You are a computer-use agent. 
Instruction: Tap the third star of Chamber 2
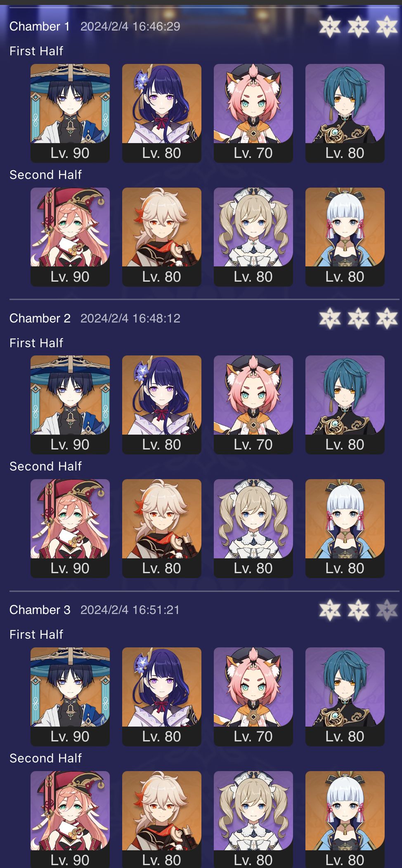point(387,318)
